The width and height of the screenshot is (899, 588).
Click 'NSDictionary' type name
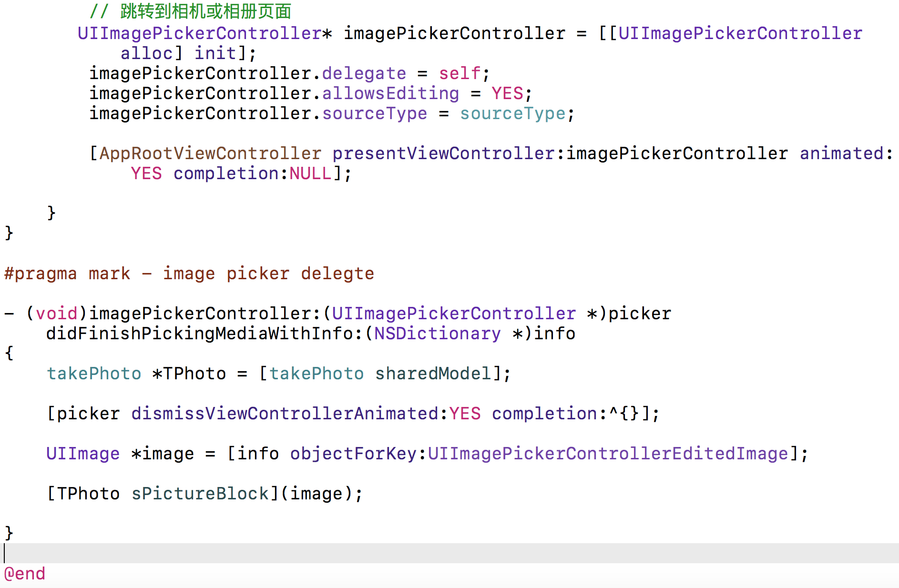438,334
